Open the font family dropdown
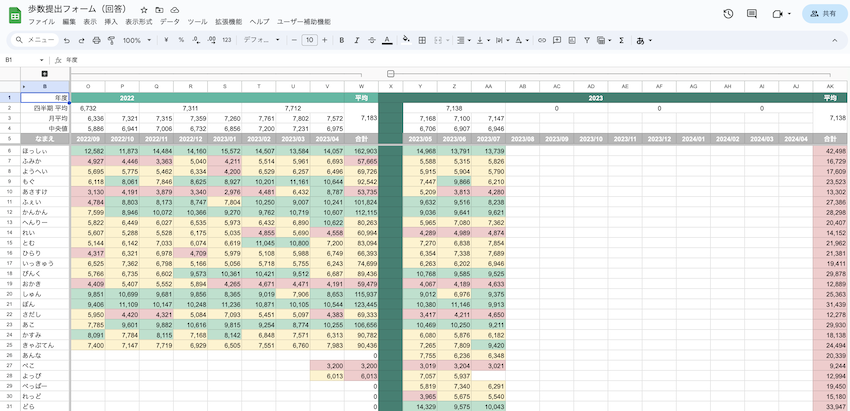This screenshot has width=850, height=411. coord(262,40)
